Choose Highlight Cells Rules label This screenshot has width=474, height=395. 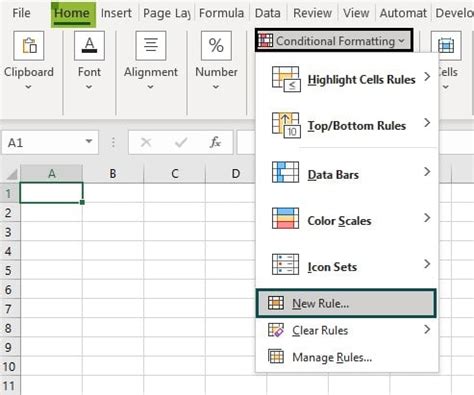pyautogui.click(x=361, y=80)
